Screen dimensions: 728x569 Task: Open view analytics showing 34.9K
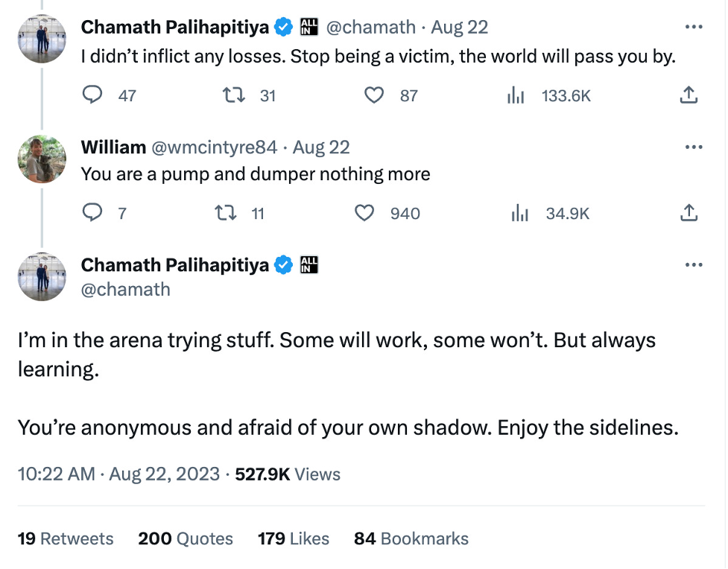tap(519, 214)
